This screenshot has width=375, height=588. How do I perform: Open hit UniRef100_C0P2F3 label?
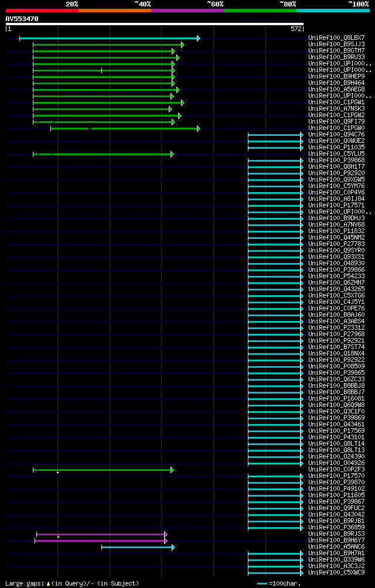(x=336, y=469)
